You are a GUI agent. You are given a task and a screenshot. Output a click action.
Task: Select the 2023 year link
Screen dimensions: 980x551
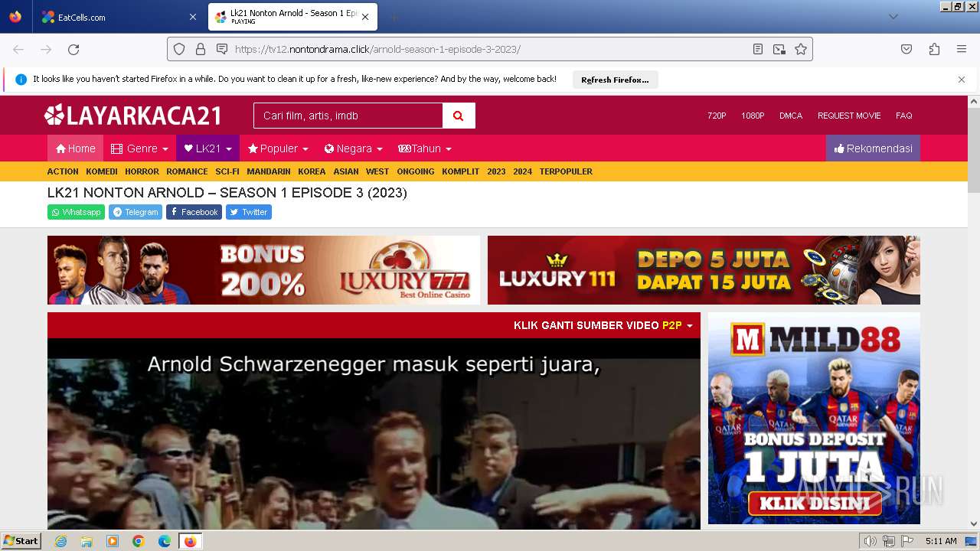point(496,171)
